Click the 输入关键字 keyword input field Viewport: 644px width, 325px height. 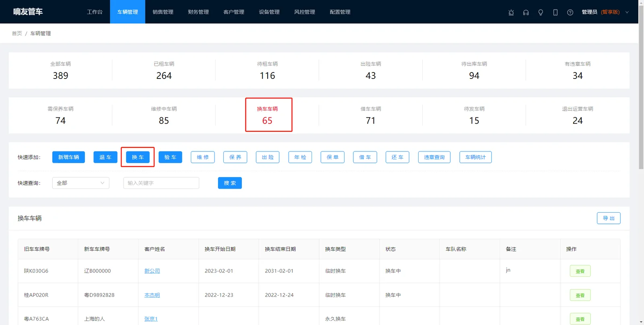(x=161, y=183)
